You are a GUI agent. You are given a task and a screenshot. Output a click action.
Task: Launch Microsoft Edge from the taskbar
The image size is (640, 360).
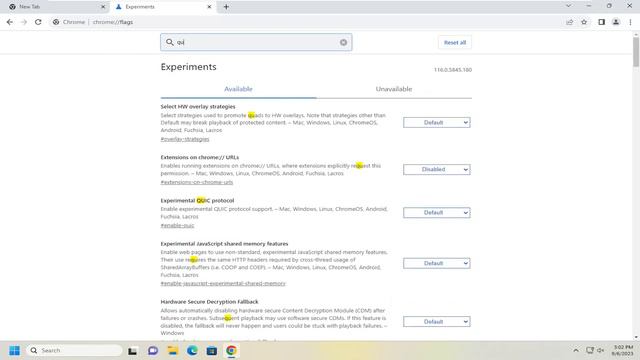pyautogui.click(x=192, y=351)
